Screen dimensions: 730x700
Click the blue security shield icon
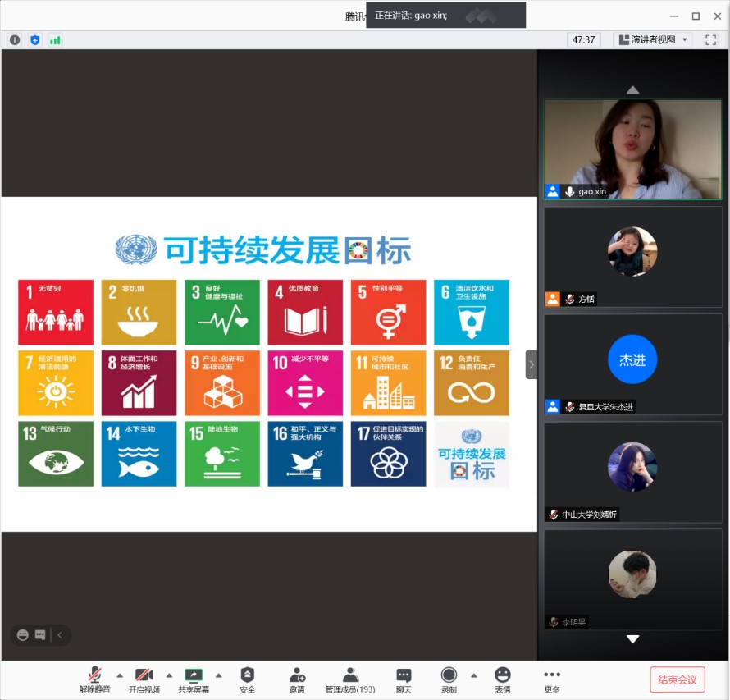click(35, 40)
